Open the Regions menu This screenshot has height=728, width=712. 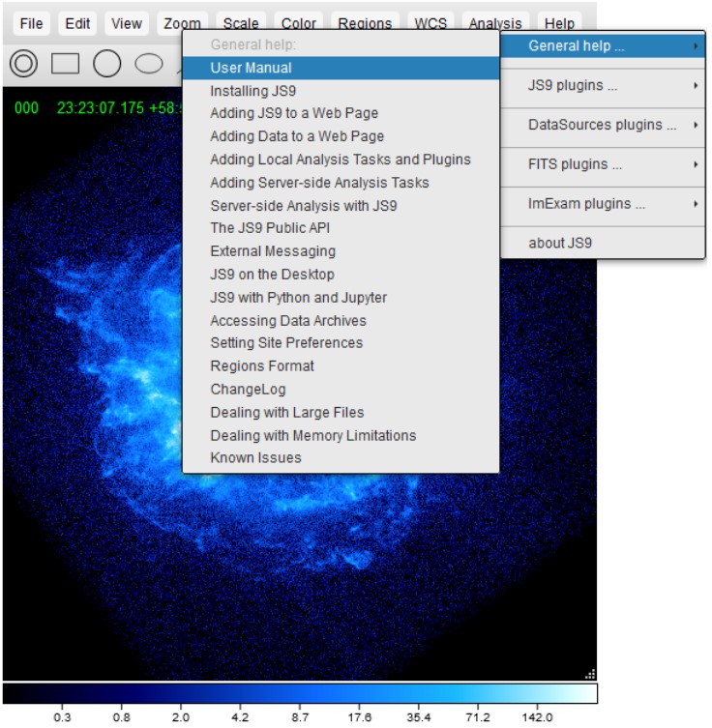(365, 22)
